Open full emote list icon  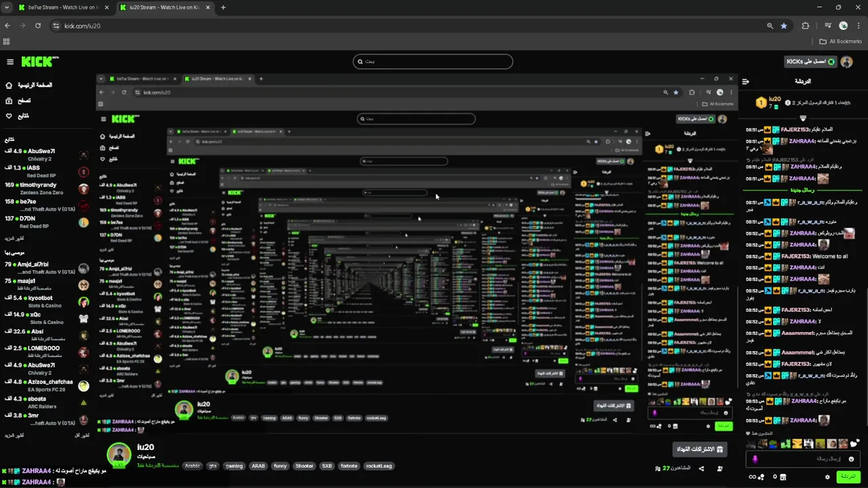click(x=856, y=443)
